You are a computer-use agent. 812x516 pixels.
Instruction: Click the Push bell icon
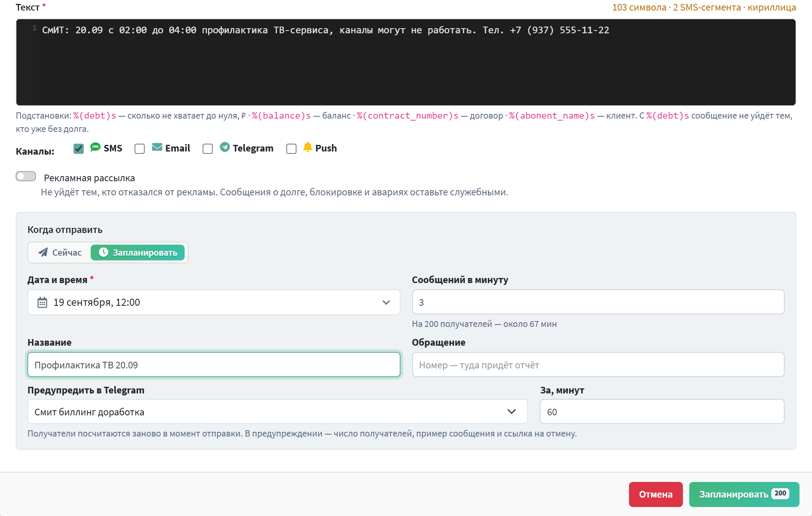tap(307, 147)
